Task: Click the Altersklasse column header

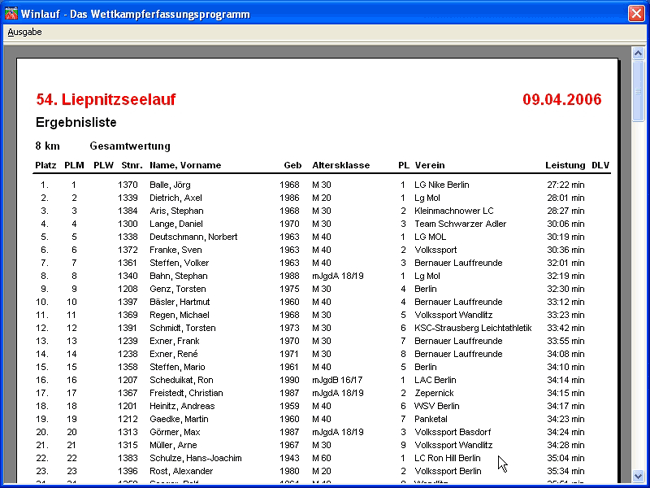Action: (x=340, y=164)
